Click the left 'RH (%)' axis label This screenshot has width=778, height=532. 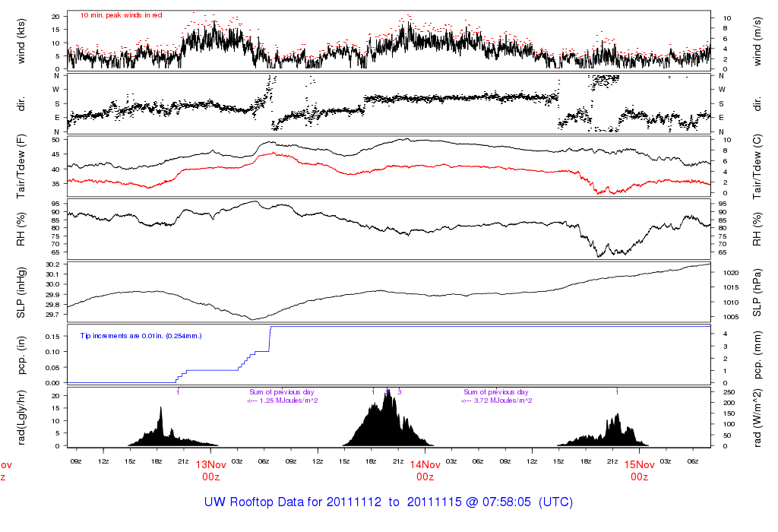21,230
